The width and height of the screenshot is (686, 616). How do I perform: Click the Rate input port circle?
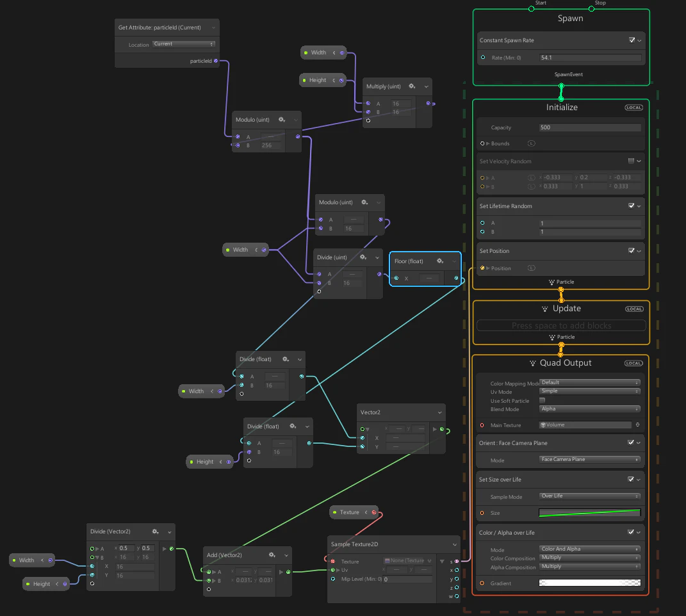pos(483,58)
